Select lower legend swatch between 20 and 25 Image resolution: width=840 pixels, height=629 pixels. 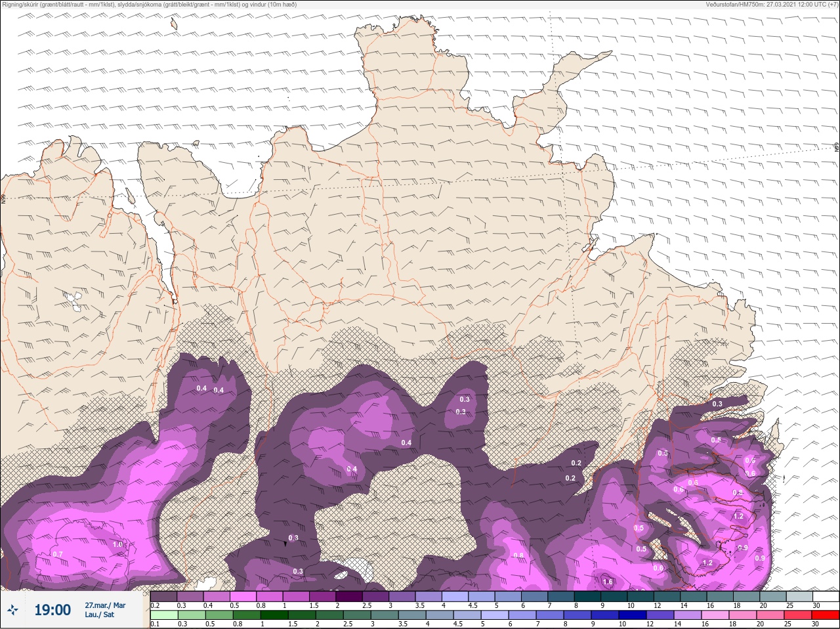(770, 615)
